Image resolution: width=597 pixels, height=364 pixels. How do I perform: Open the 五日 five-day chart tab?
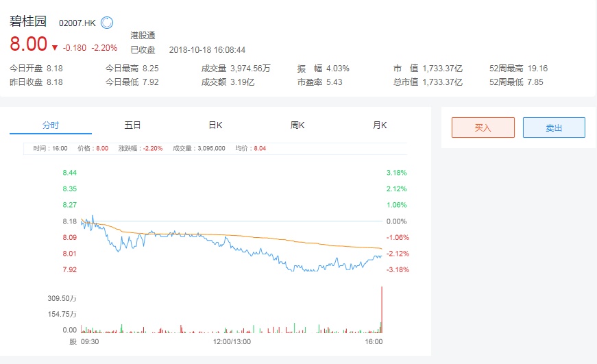tap(132, 125)
